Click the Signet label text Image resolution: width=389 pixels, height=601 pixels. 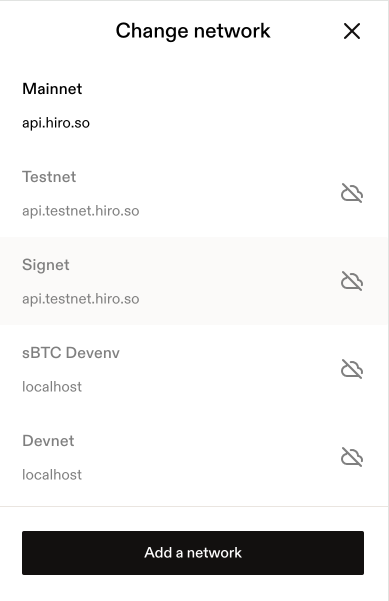pos(46,265)
